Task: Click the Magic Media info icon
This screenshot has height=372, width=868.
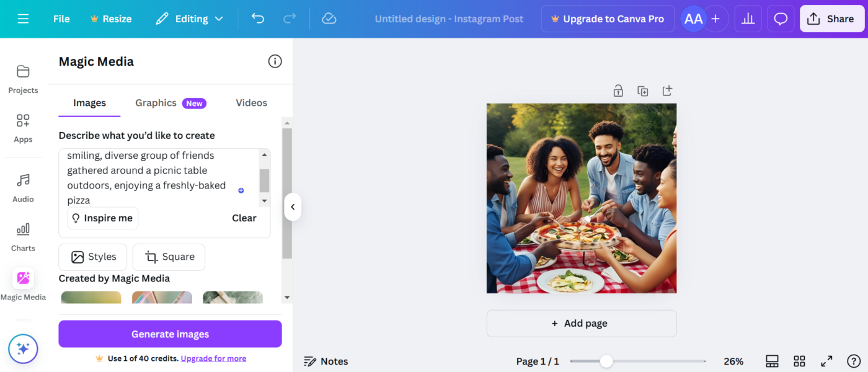Action: pos(275,61)
